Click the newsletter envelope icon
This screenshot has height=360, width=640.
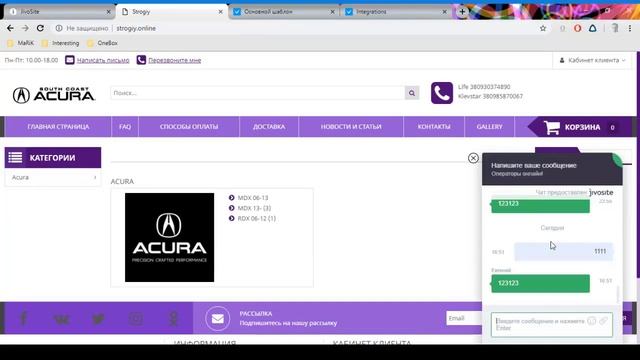pyautogui.click(x=218, y=318)
